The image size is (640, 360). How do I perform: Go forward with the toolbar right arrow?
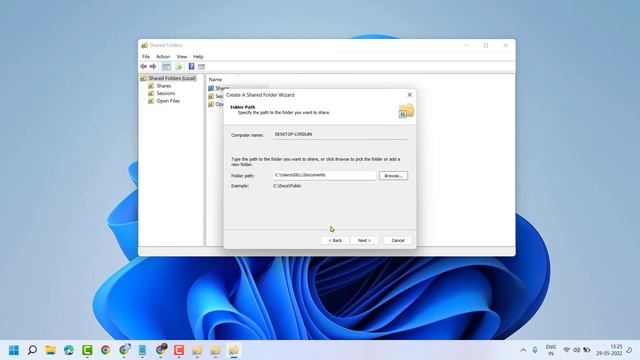(153, 66)
